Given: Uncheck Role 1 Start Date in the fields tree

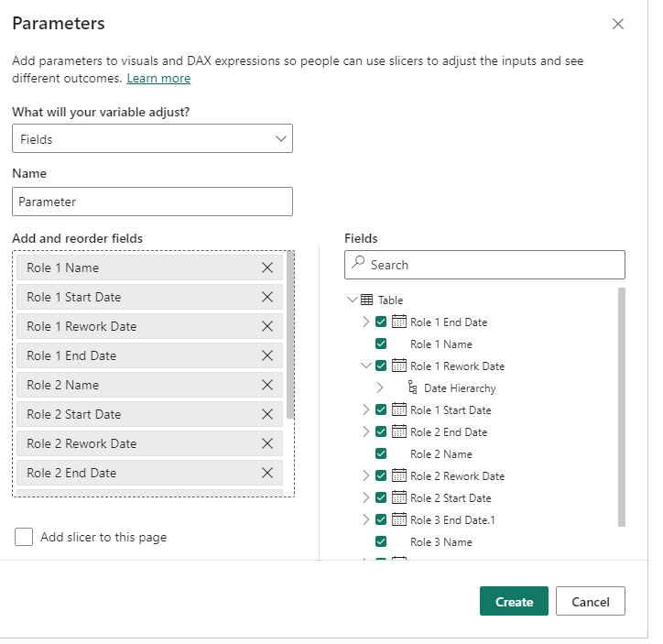Looking at the screenshot, I should pos(381,409).
